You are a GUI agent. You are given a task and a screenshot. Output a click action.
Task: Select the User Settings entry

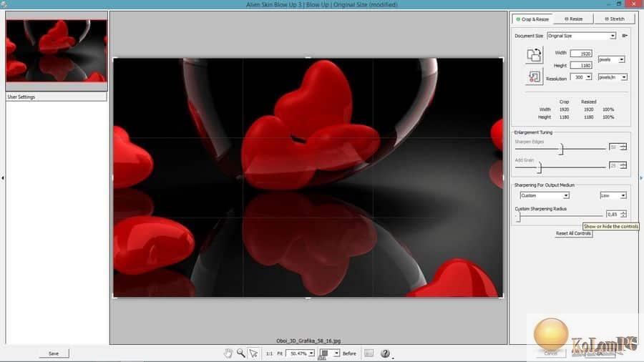tap(57, 97)
